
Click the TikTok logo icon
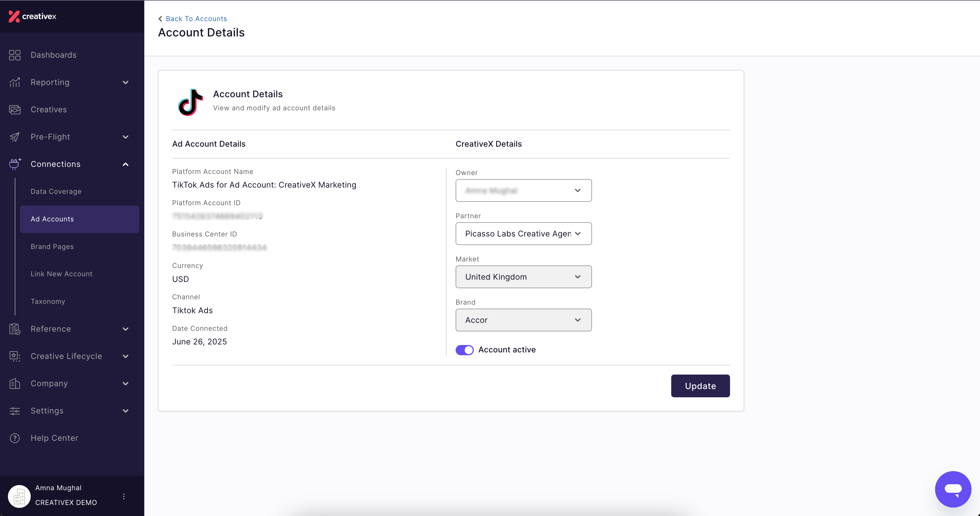[x=190, y=102]
